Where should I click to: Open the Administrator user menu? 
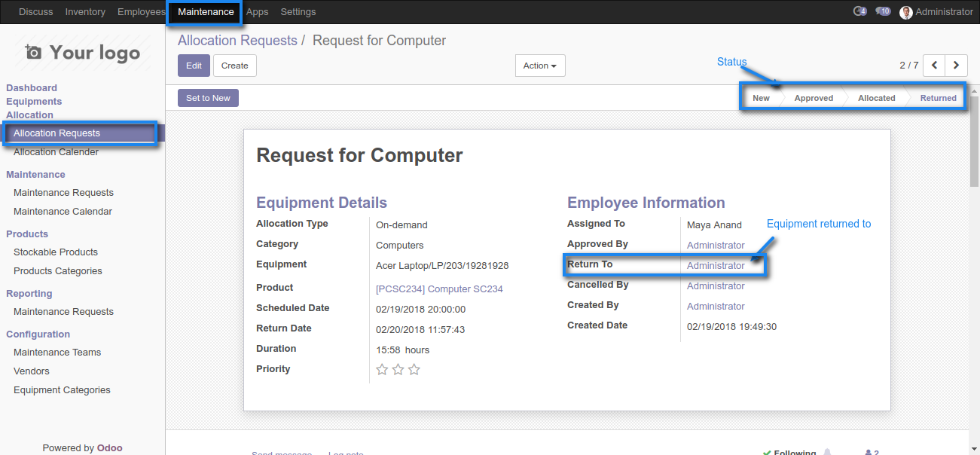coord(936,12)
